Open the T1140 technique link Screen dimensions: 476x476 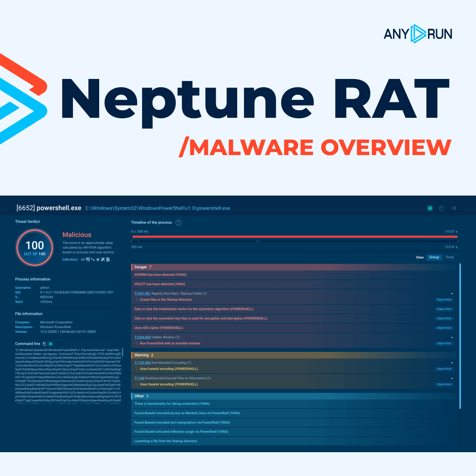[x=139, y=378]
